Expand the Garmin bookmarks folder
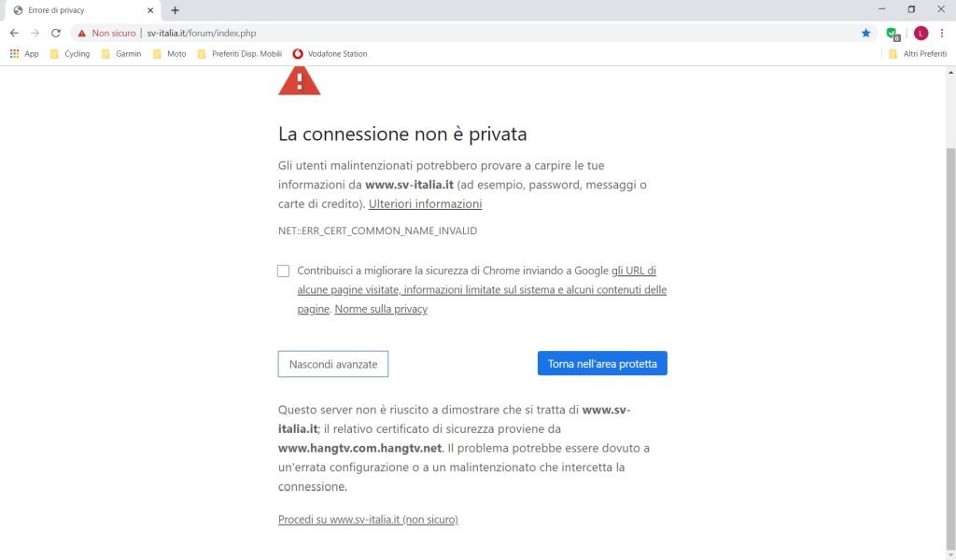 pos(121,54)
